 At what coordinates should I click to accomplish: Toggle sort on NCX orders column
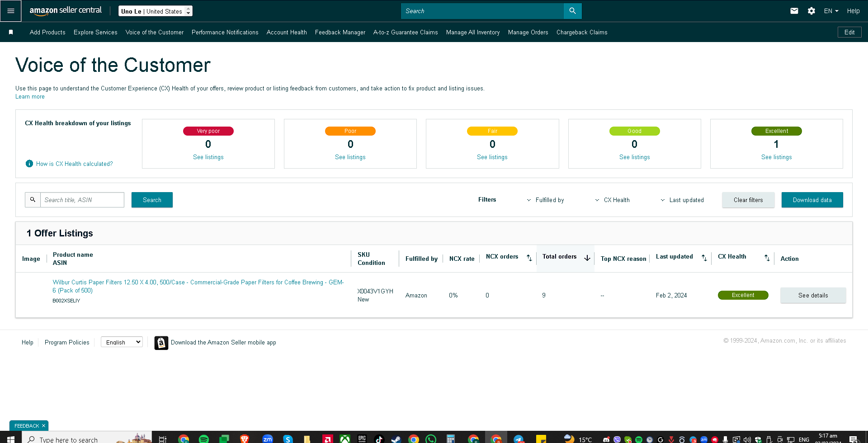pyautogui.click(x=529, y=258)
